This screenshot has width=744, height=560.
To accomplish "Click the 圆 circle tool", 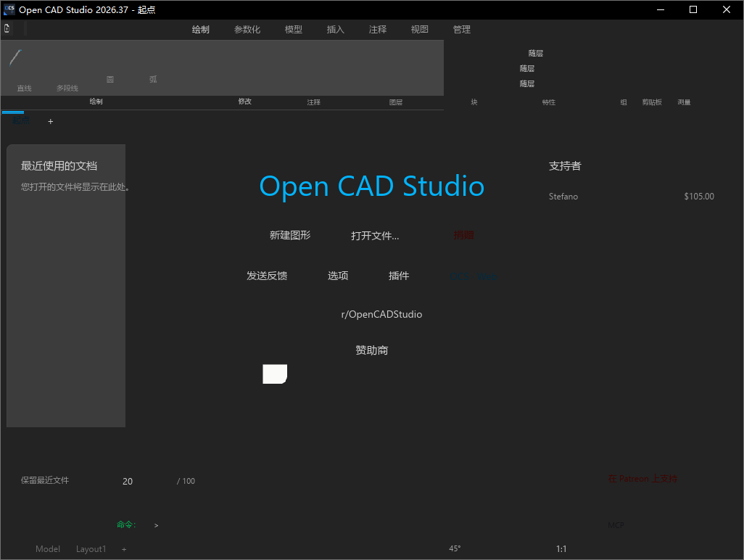I will click(x=110, y=79).
